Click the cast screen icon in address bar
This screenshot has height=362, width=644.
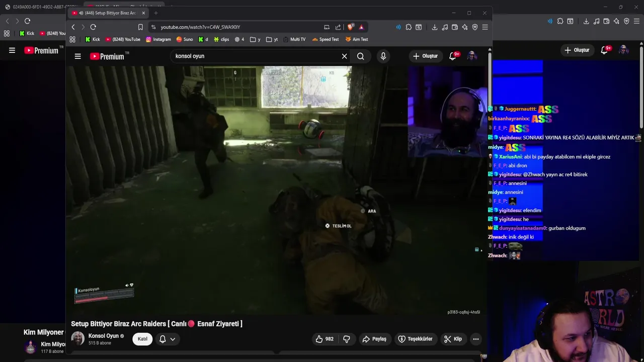click(327, 27)
